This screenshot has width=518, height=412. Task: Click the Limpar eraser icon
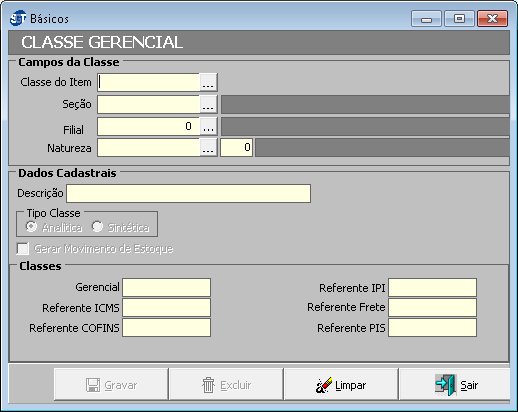click(x=324, y=385)
